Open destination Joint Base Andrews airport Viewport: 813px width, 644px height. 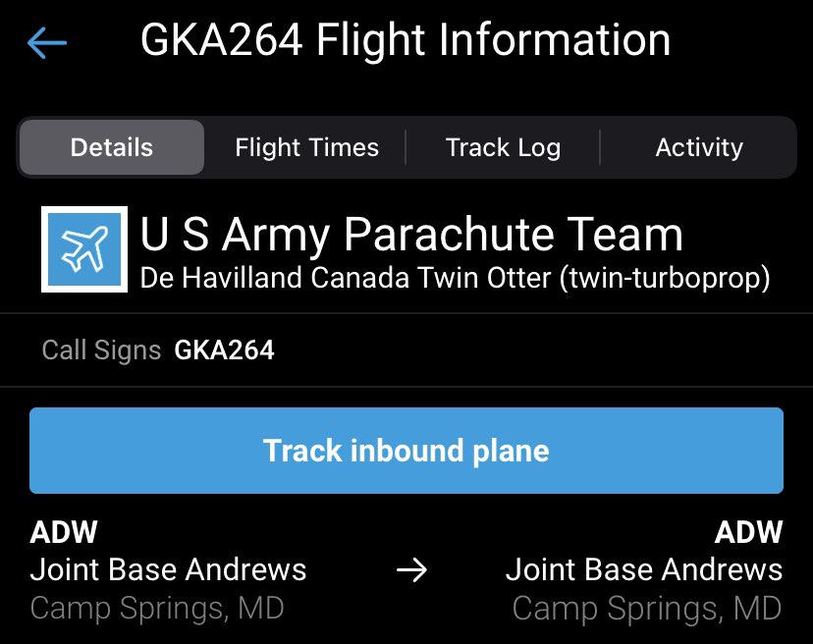point(643,569)
